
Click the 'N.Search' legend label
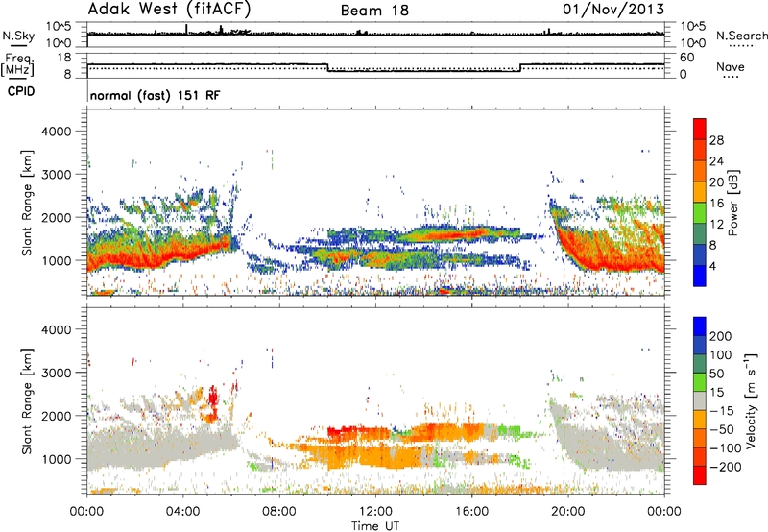click(742, 36)
